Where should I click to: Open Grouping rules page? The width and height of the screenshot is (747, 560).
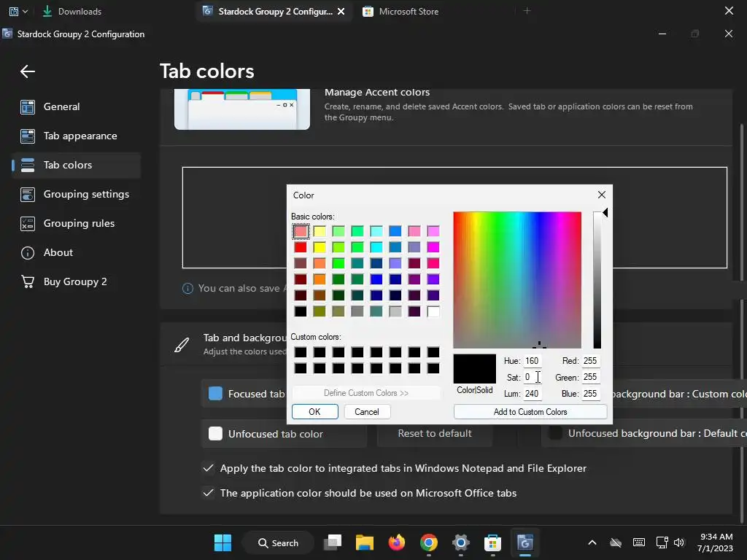76,223
